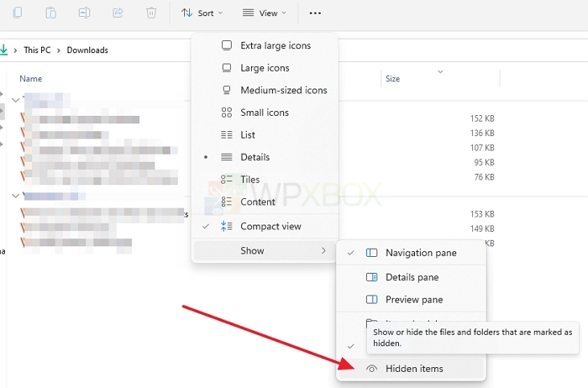Enable the Preview pane
Screen dimensions: 588x388
(411, 300)
